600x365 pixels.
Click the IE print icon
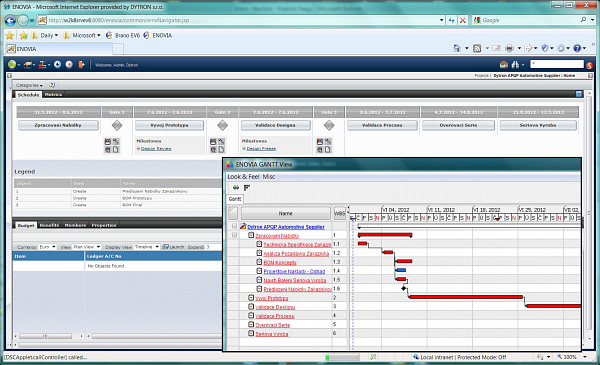point(509,48)
